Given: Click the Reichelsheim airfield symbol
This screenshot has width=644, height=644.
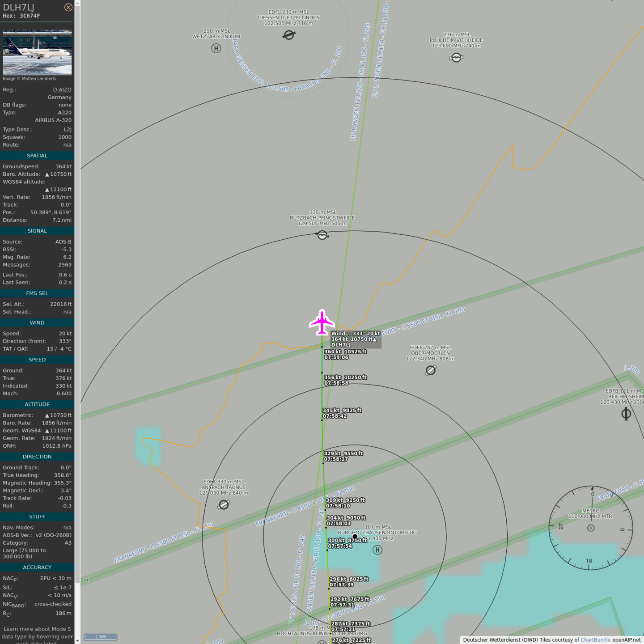Looking at the screenshot, I should point(626,414).
